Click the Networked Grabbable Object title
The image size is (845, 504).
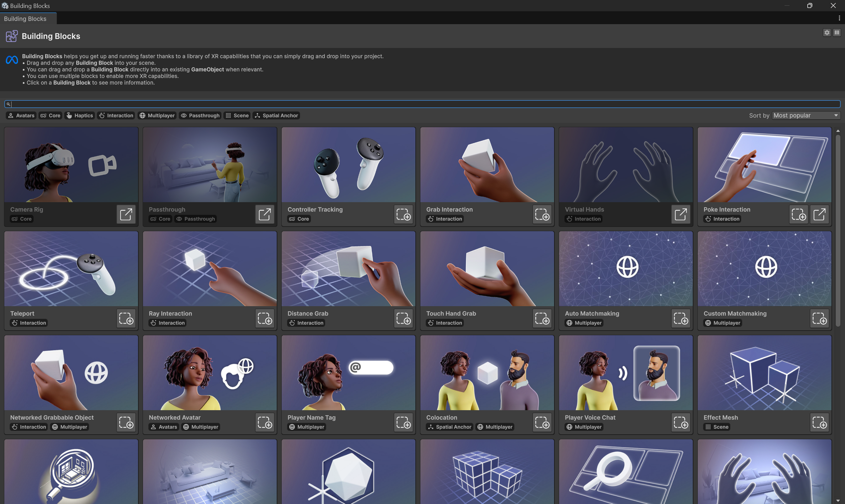[x=52, y=417]
